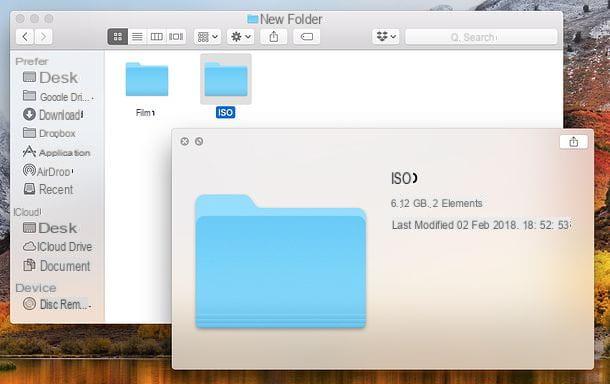
Task: Open Document in the sidebar
Action: [57, 266]
